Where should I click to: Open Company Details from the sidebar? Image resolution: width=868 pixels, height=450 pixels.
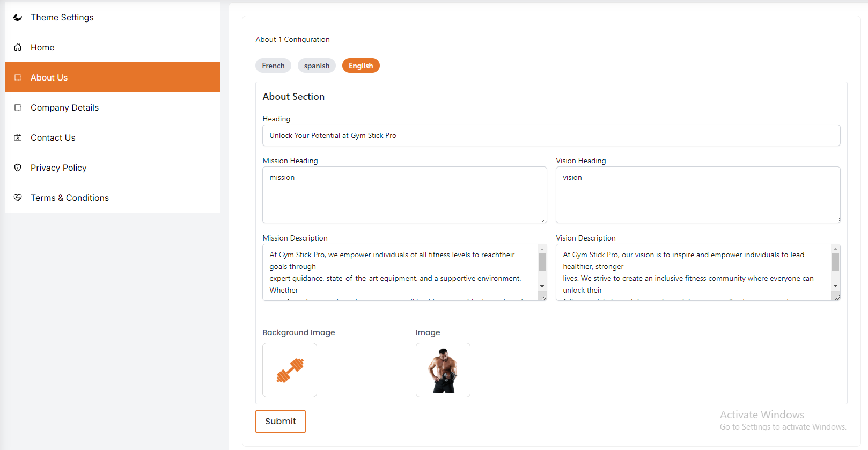click(x=64, y=107)
